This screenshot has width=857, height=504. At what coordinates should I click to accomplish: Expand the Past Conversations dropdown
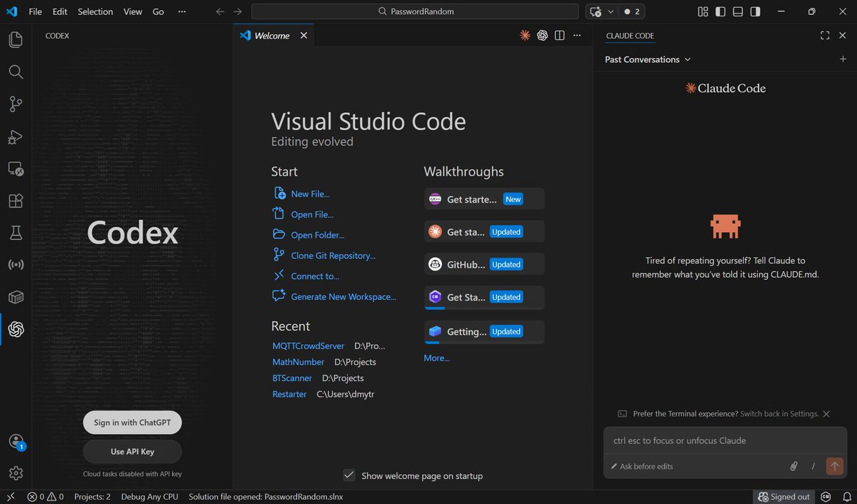click(x=648, y=59)
